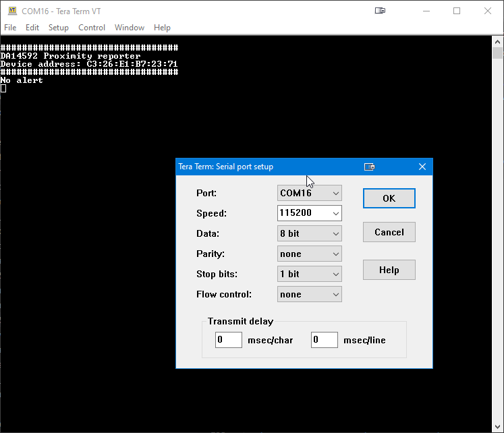Viewport: 504px width, 433px height.
Task: Maximize the Tera Term window
Action: (457, 11)
